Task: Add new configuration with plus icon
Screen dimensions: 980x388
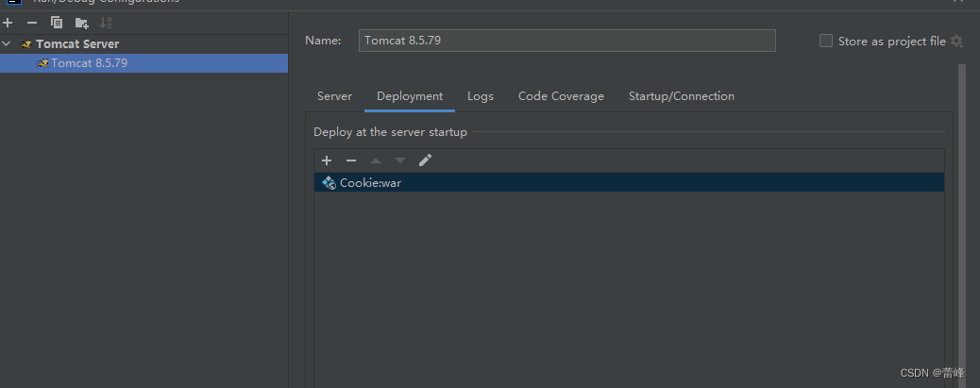Action: click(8, 23)
